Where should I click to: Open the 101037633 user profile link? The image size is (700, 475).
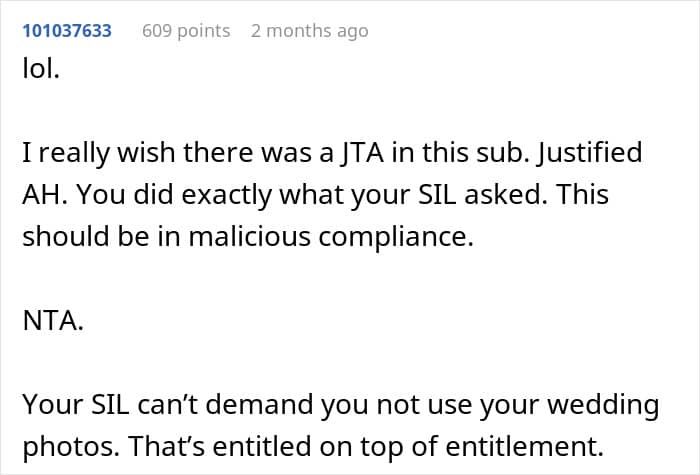[67, 31]
